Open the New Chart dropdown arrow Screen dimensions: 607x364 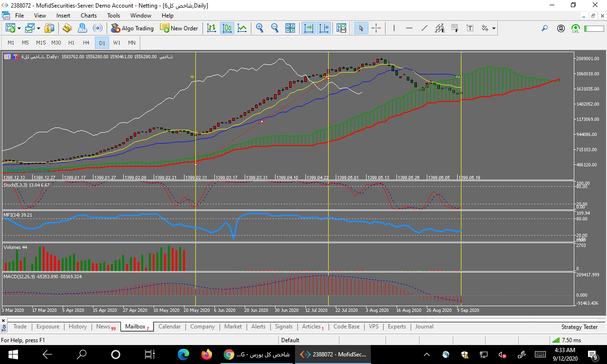[x=19, y=28]
